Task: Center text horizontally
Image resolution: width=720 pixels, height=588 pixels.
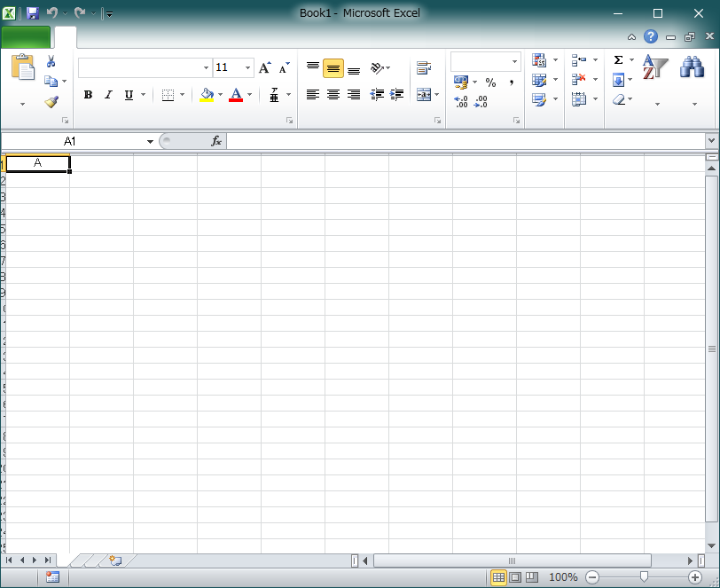Action: (x=333, y=95)
